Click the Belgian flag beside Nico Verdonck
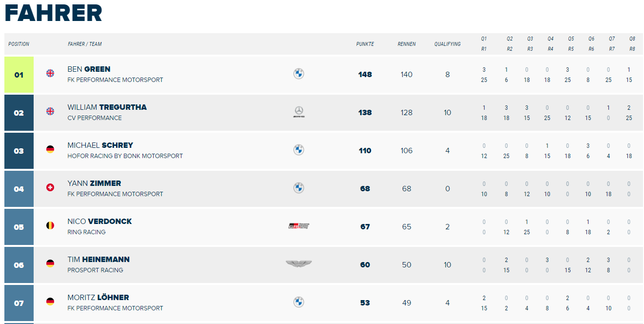644x324 pixels. (x=50, y=225)
